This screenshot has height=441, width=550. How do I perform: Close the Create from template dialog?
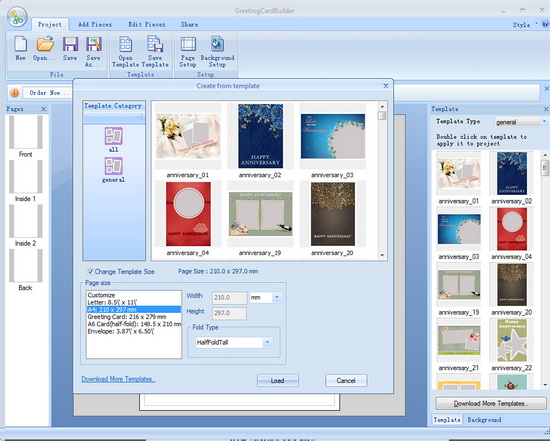pos(386,86)
